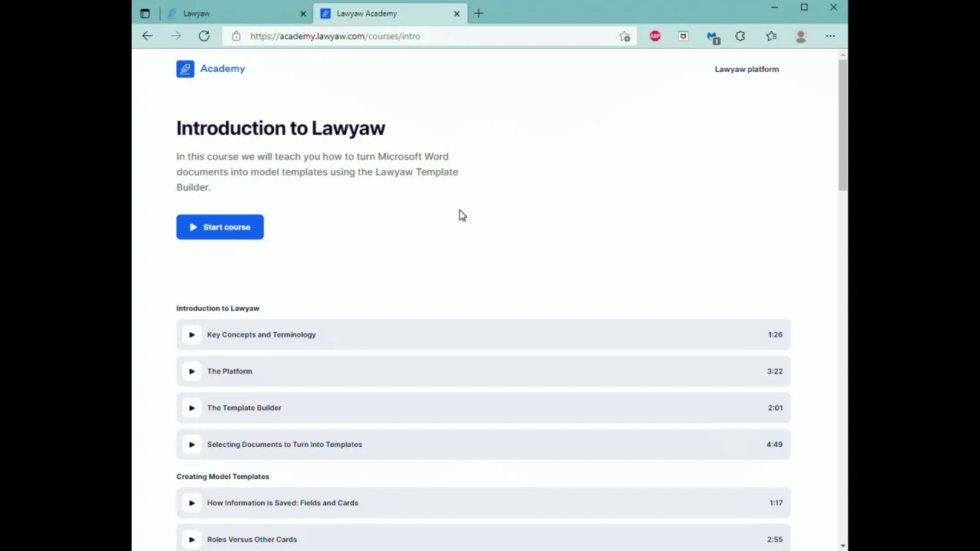The image size is (980, 551).
Task: Click the course description paragraph
Action: tap(317, 171)
